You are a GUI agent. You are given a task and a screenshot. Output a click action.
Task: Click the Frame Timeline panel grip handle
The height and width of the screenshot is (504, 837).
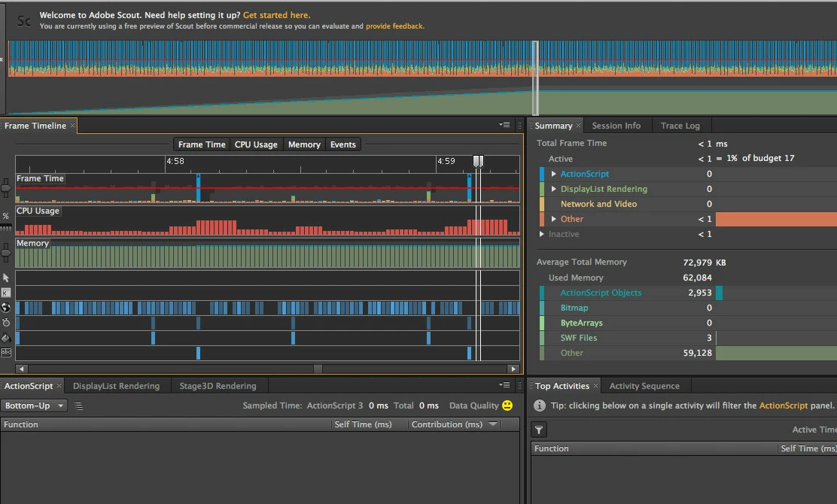[519, 126]
